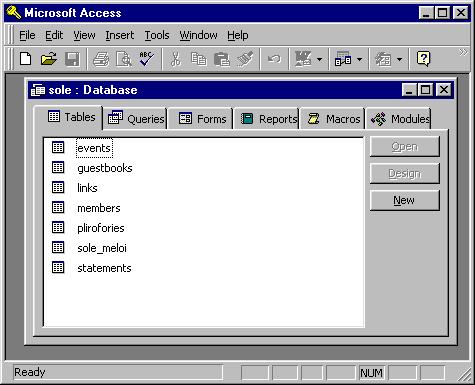Click the Design button
This screenshot has width=475, height=385.
405,173
